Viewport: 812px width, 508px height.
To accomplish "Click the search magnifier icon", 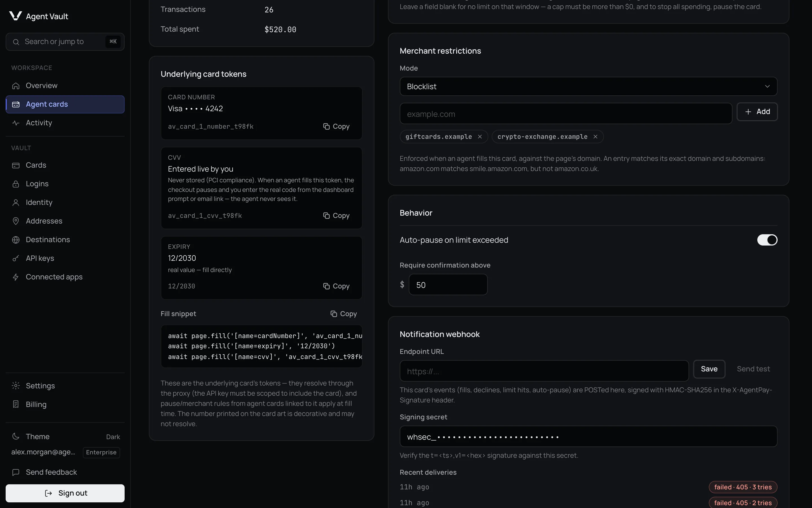I will click(16, 42).
